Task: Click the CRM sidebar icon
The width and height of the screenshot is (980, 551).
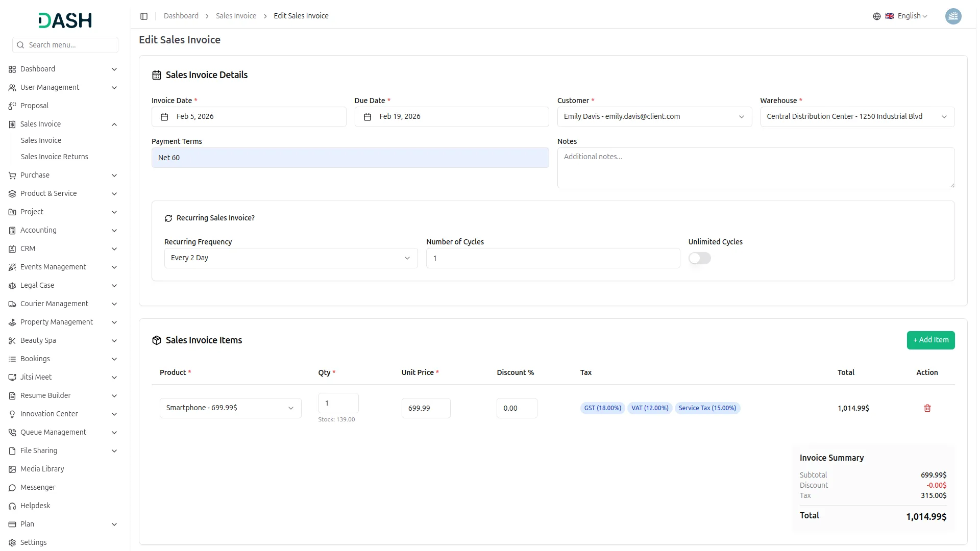Action: (12, 249)
